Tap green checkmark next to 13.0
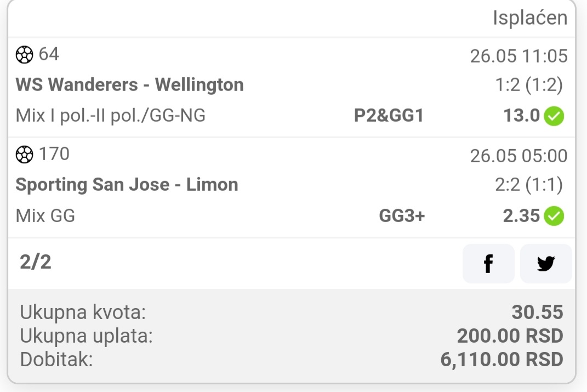This screenshot has width=587, height=392. pyautogui.click(x=554, y=116)
